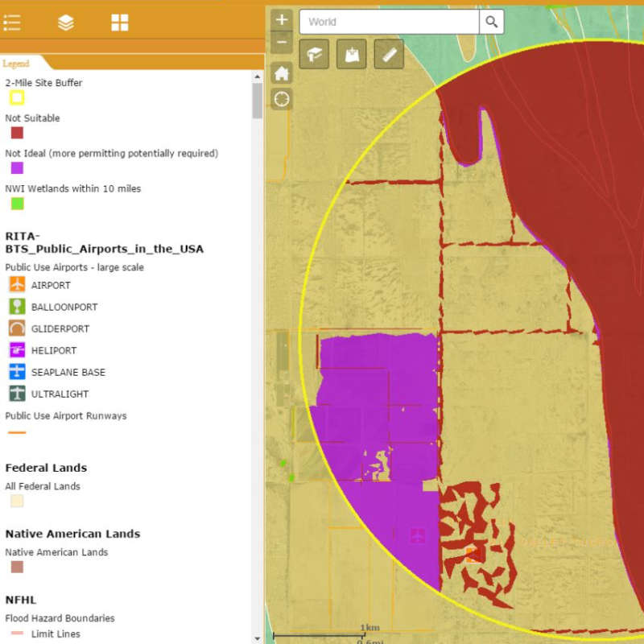Switch to the Legend tab
This screenshot has height=644, width=644.
coord(16,62)
